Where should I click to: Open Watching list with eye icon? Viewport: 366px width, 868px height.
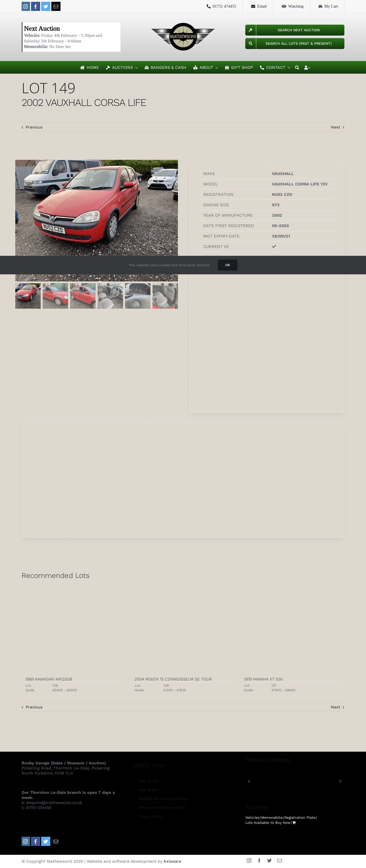(293, 6)
